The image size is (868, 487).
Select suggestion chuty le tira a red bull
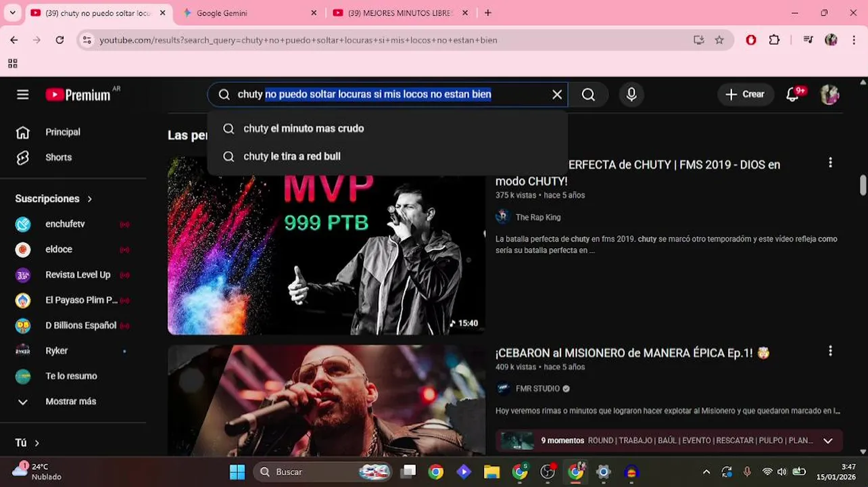(x=387, y=156)
